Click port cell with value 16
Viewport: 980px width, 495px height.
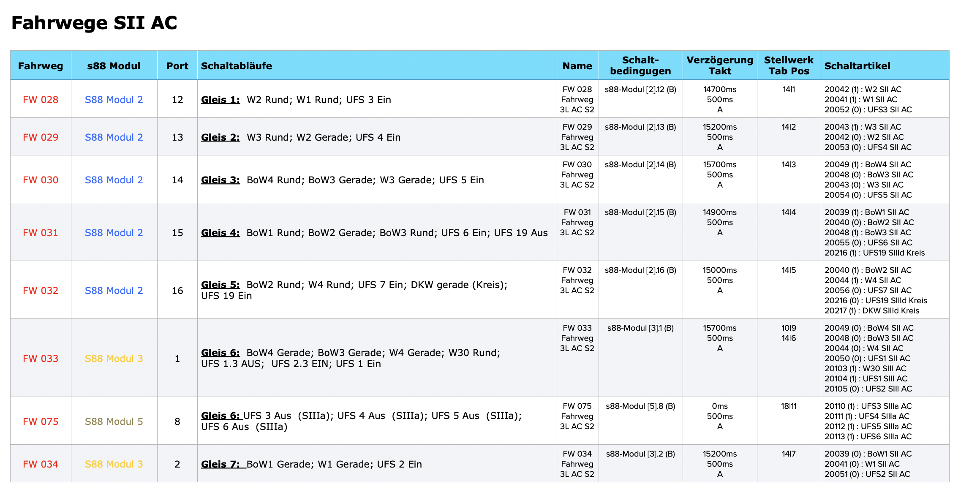pos(177,291)
